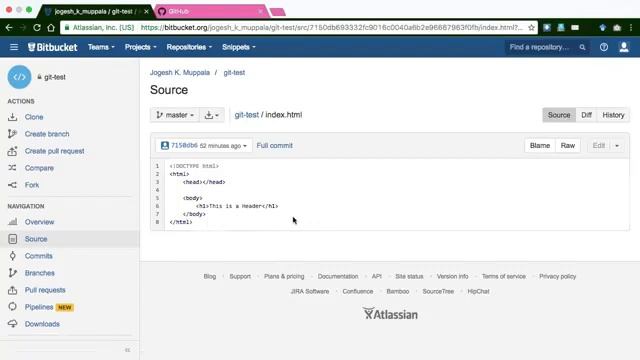Open the JIRA Software footer link
The height and width of the screenshot is (360, 640).
click(310, 291)
